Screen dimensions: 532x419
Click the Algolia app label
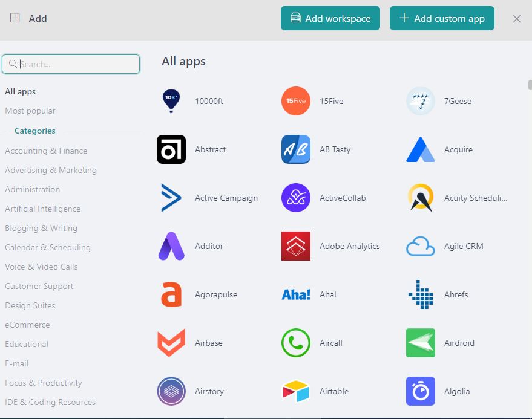457,391
